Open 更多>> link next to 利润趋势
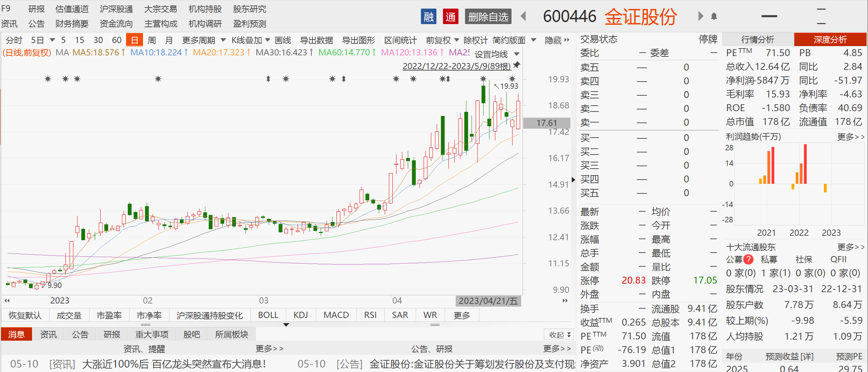Image resolution: width=868 pixels, height=372 pixels. [850, 137]
